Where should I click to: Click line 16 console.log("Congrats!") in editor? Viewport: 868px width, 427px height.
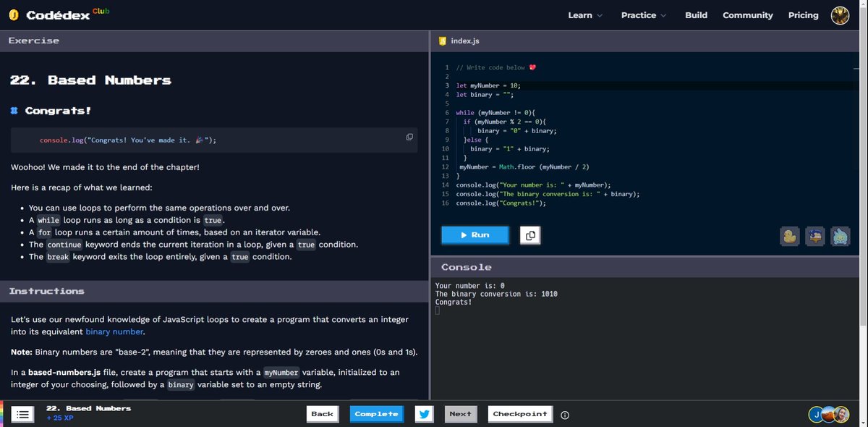[x=501, y=203]
